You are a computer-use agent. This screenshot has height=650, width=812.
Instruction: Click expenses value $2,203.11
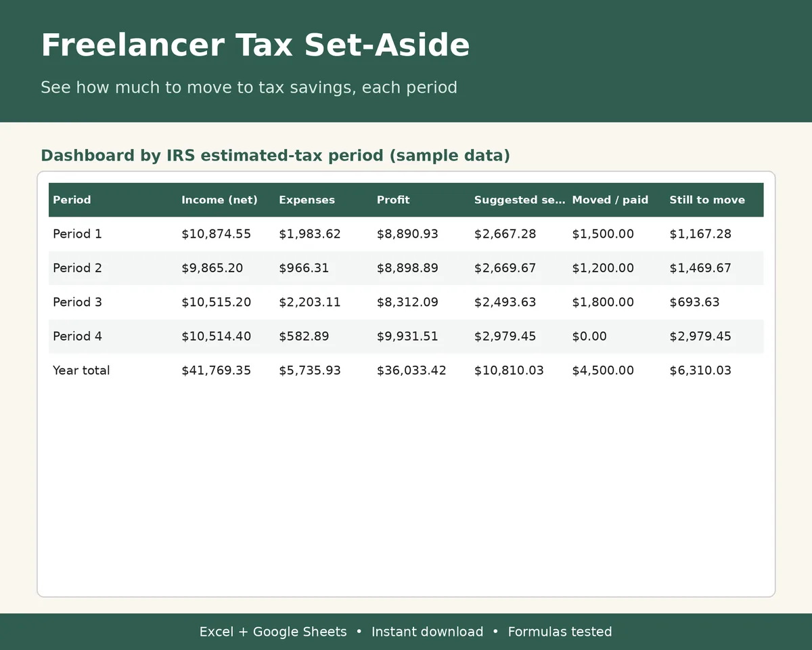310,302
